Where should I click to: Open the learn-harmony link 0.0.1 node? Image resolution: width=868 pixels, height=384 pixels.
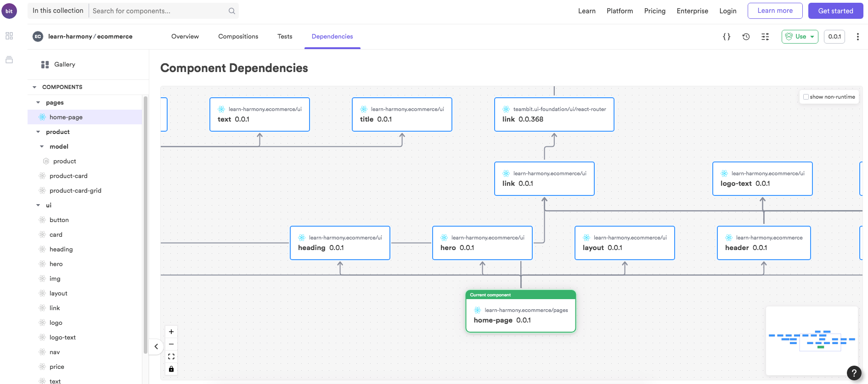544,179
